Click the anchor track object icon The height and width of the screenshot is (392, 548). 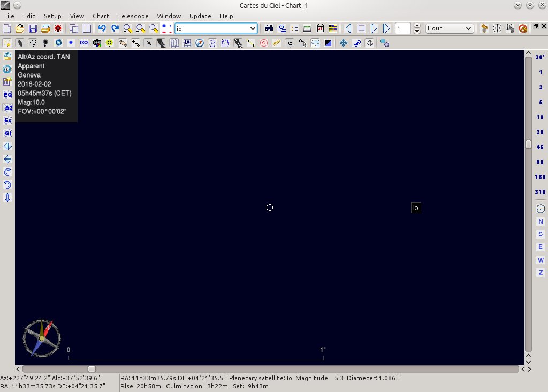click(370, 43)
